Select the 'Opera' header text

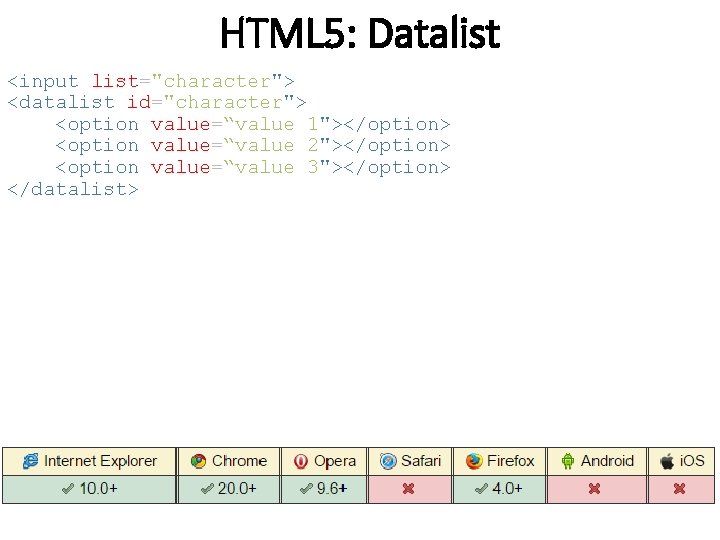[x=335, y=462]
